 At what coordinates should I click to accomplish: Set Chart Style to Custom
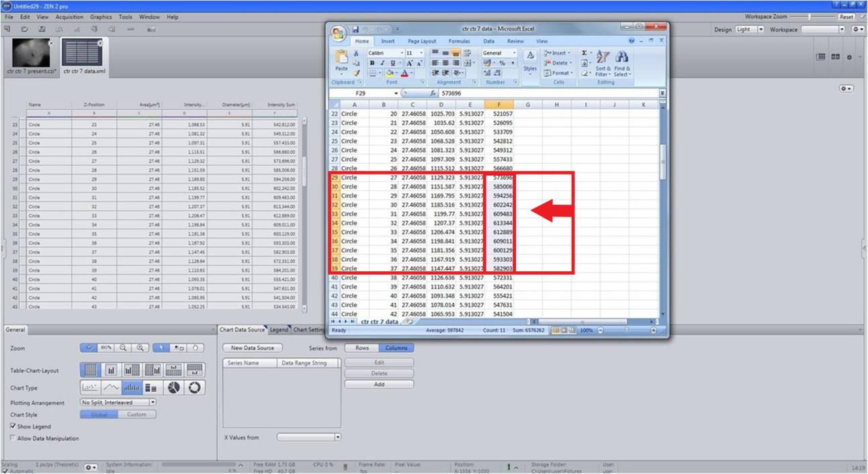click(136, 415)
